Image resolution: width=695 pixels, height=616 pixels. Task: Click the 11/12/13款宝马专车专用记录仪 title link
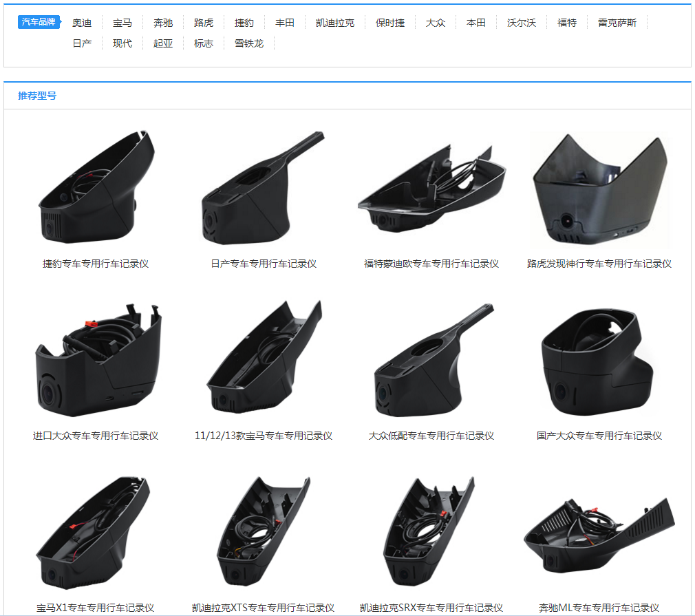[x=264, y=436]
